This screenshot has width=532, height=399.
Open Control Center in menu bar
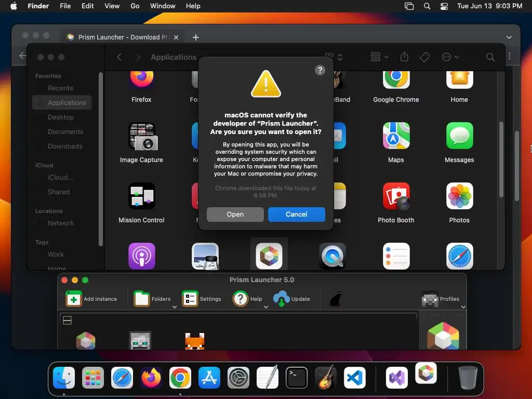pyautogui.click(x=444, y=6)
